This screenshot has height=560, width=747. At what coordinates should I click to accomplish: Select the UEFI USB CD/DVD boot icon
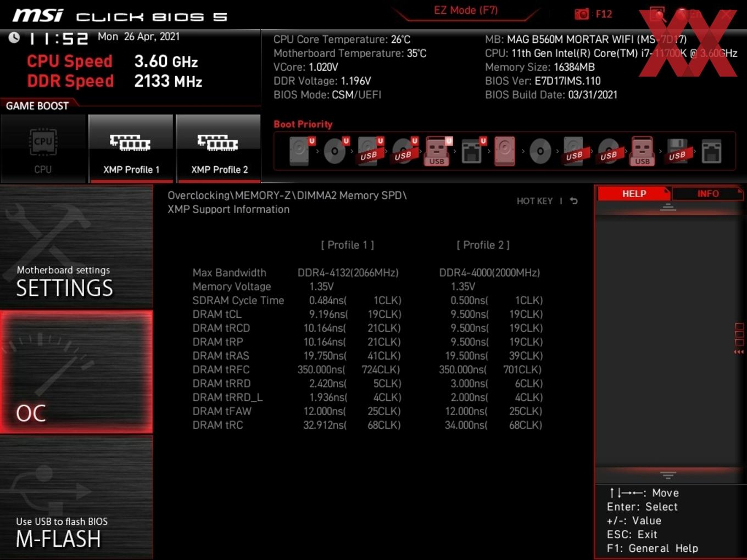(x=404, y=151)
